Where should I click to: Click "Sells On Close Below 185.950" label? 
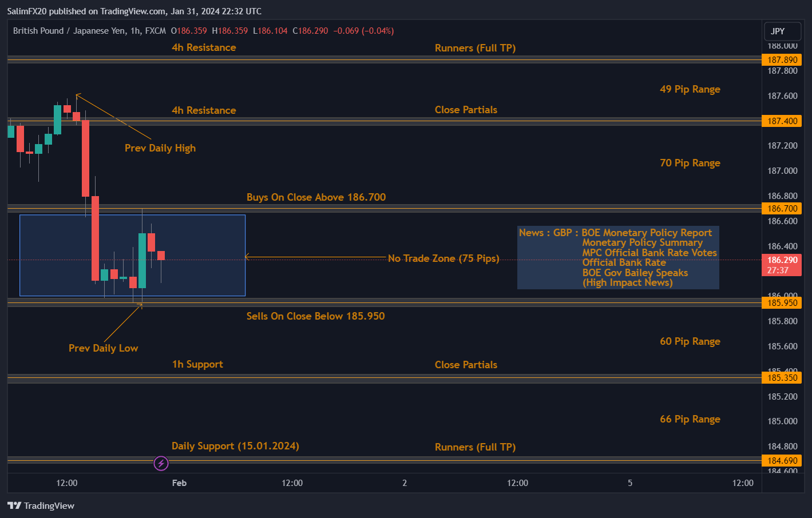315,316
